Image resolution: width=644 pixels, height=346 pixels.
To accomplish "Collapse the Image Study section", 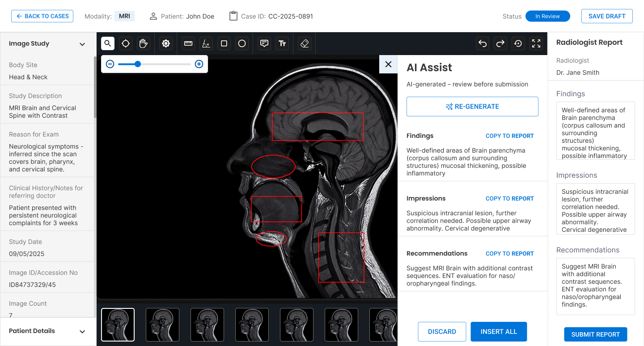I will pos(82,44).
